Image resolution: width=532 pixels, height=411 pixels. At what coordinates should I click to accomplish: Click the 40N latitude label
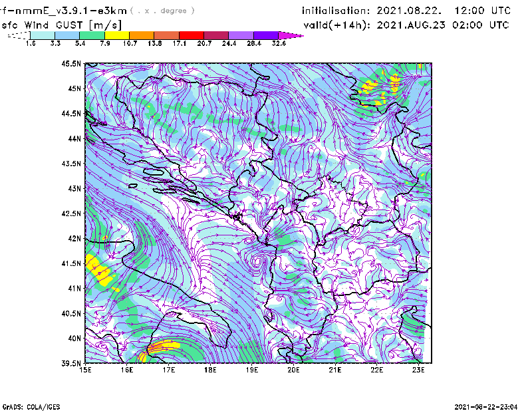click(74, 339)
